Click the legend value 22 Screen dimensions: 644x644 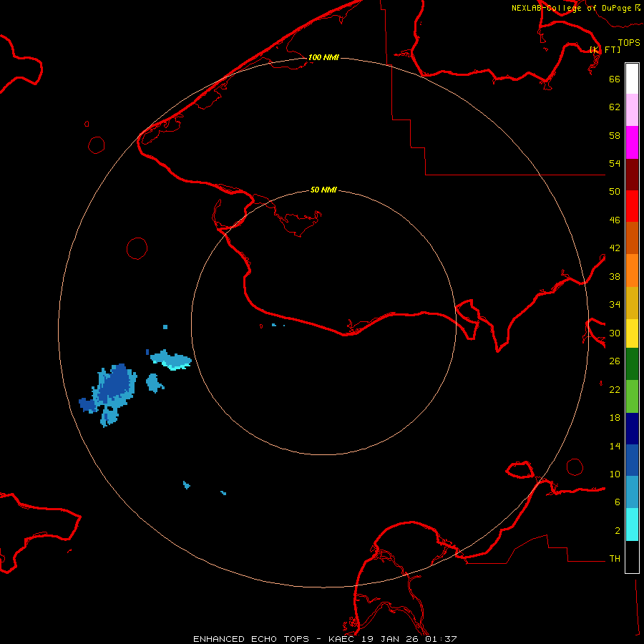(x=615, y=389)
